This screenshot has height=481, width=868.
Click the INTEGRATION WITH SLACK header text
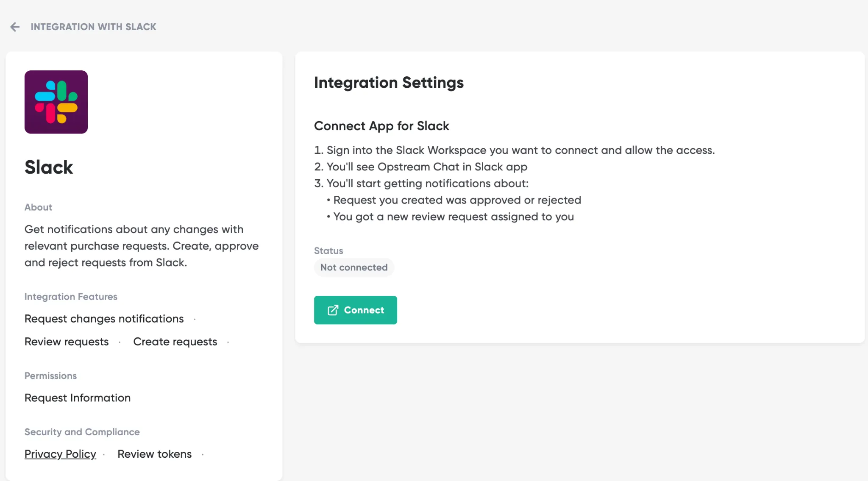(93, 27)
